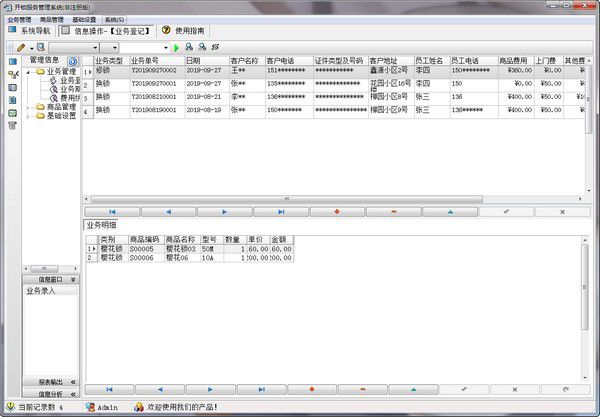Jump to last record in lower navigator
This screenshot has width=600, height=417.
261,389
